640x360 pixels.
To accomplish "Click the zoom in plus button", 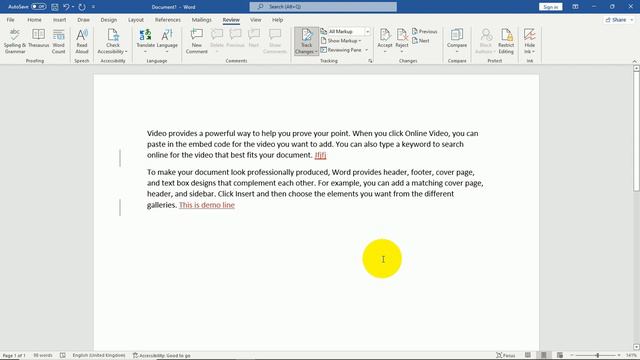I will pyautogui.click(x=619, y=356).
